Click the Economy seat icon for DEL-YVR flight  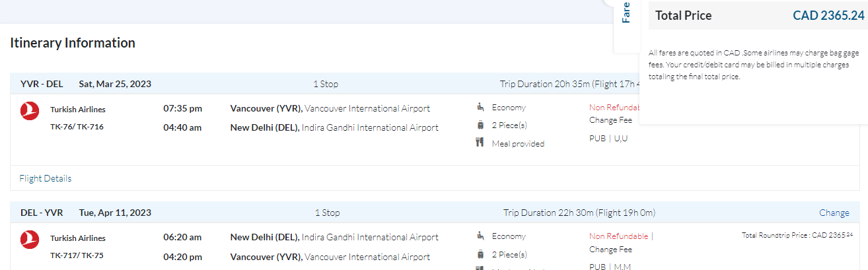pos(480,236)
